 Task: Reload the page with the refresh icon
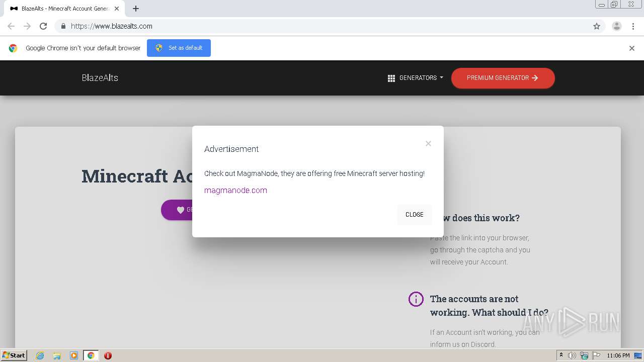click(x=43, y=26)
